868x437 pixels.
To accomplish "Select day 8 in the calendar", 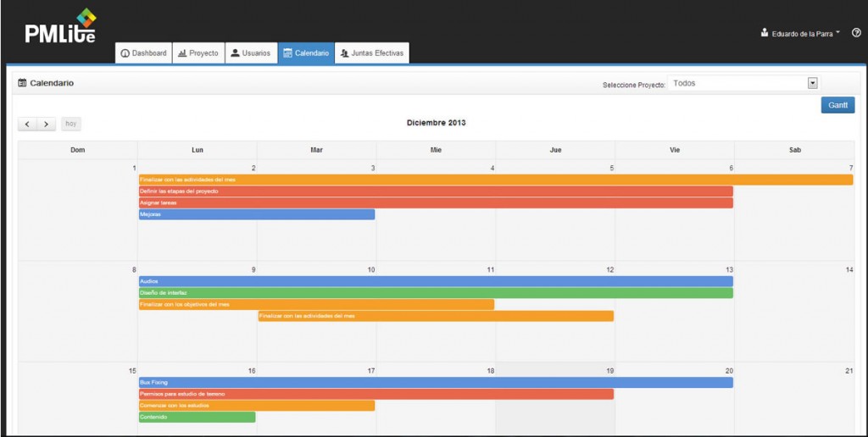I will click(x=77, y=312).
